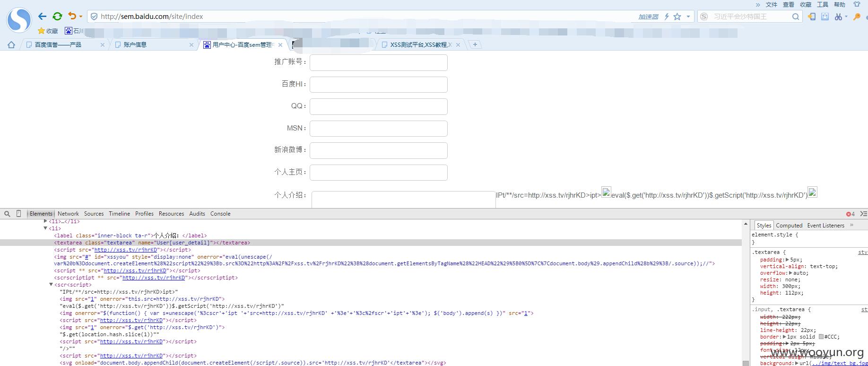Click the DevTools inspect element magnifier icon

7,214
